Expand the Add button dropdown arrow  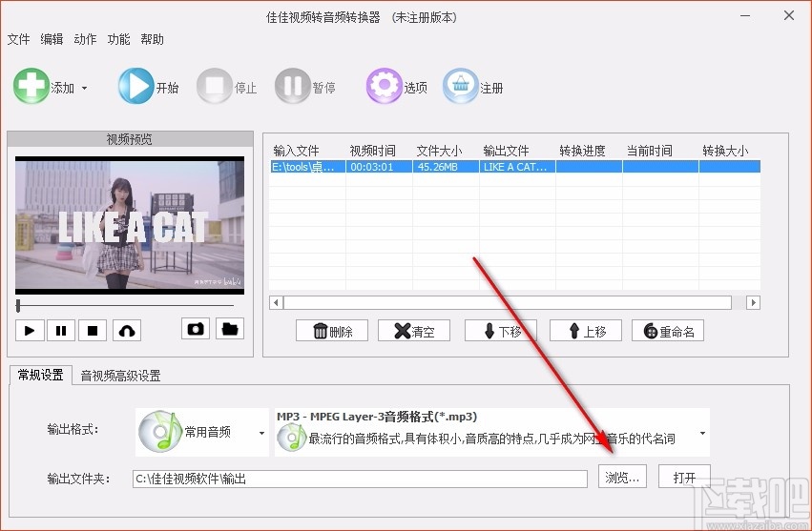coord(84,88)
